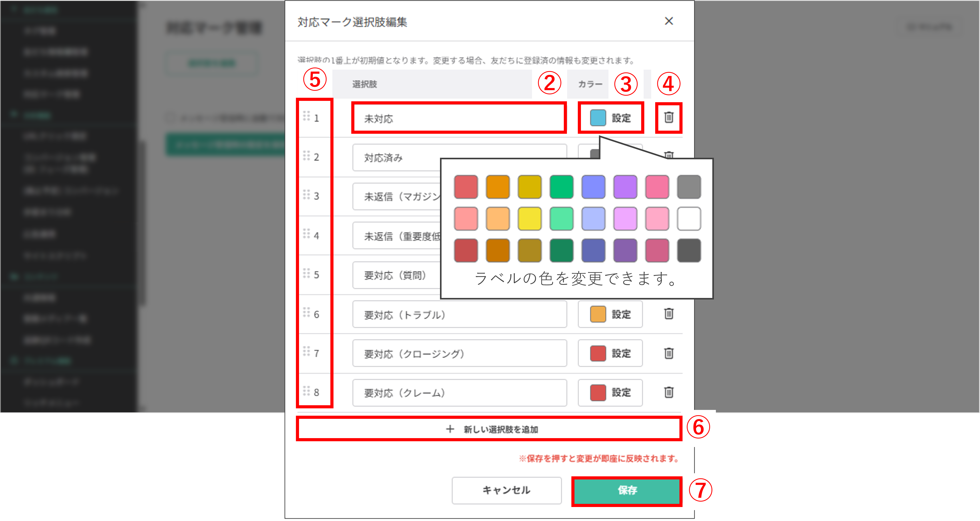Close the 対応マーク選択肢編集 dialog
The height and width of the screenshot is (521, 980).
click(669, 21)
